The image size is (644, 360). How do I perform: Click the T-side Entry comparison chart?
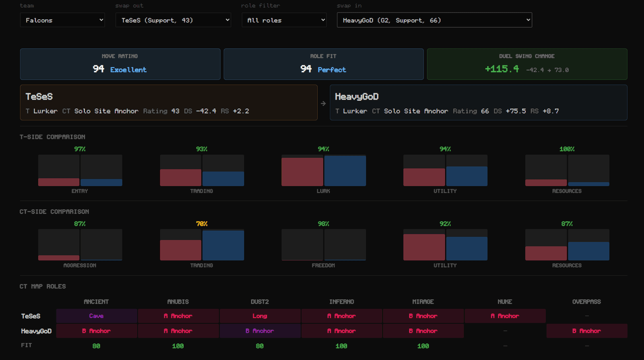pyautogui.click(x=80, y=170)
